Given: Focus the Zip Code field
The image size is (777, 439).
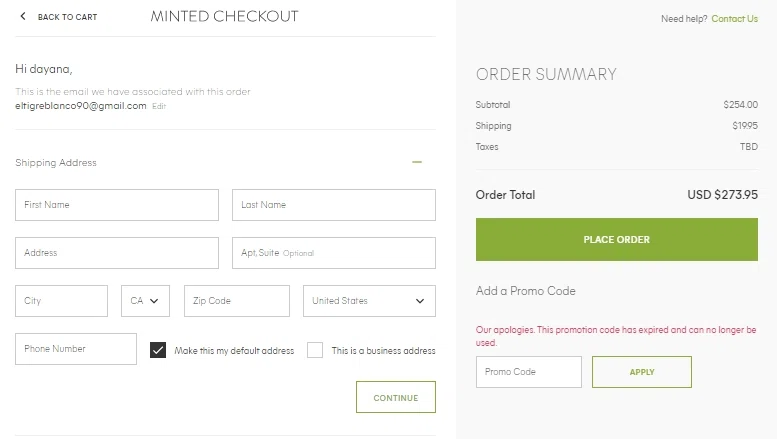Looking at the screenshot, I should (x=237, y=301).
